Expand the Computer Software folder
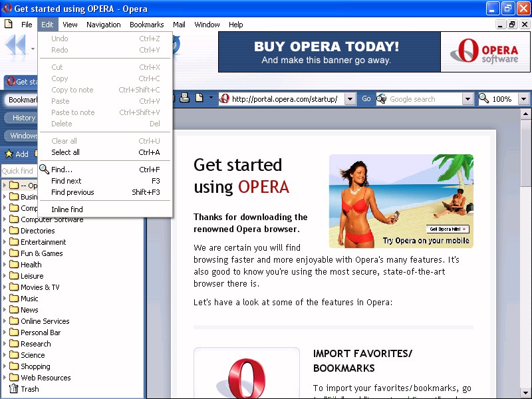Screen dimensions: 532x399 [x=5, y=219]
